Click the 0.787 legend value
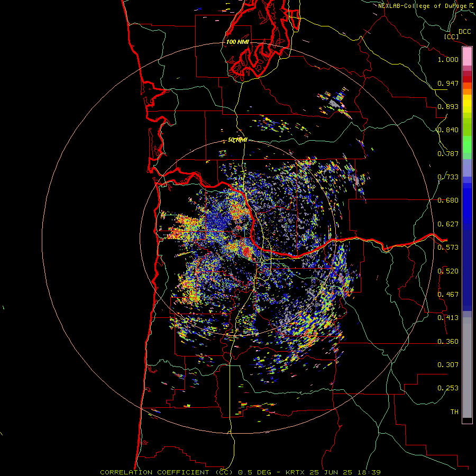Screen dimensions: 476x476 pyautogui.click(x=448, y=153)
